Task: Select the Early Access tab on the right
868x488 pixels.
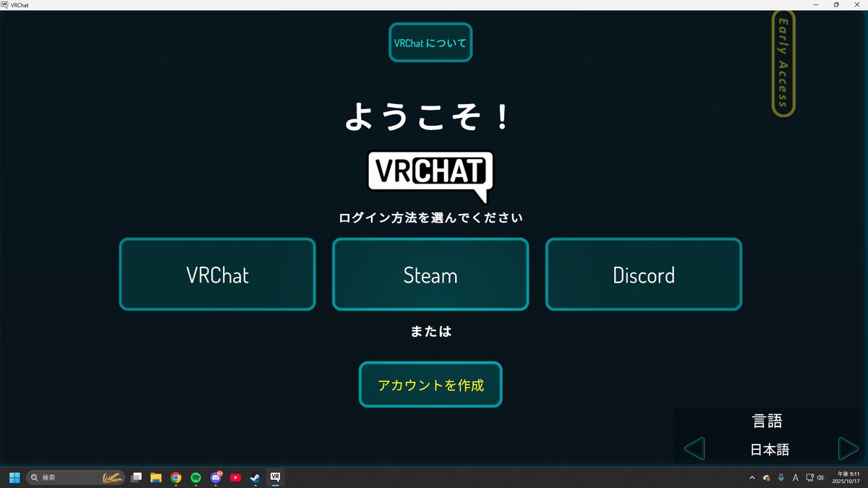Action: point(782,63)
